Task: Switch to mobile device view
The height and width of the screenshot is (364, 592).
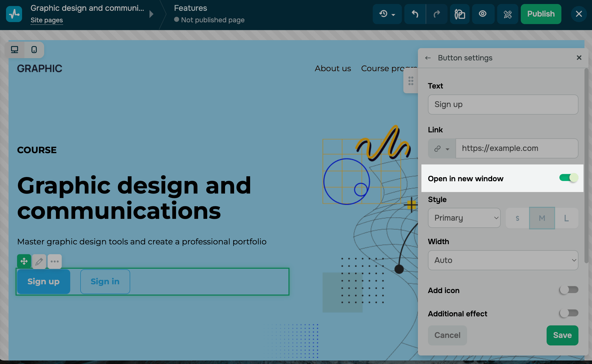Action: pos(34,50)
